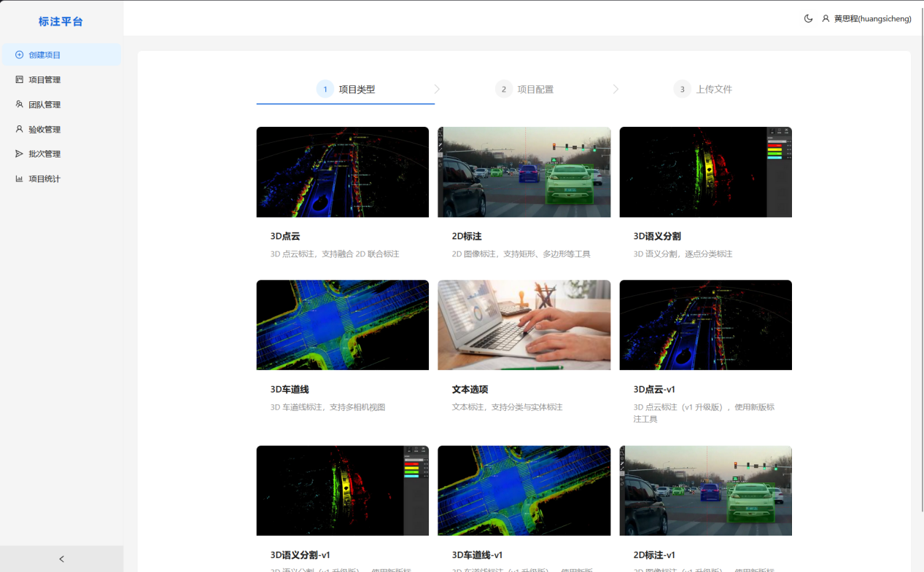Choose the 3D语义分割-v1 project thumbnail
Image resolution: width=924 pixels, height=572 pixels.
coord(343,490)
